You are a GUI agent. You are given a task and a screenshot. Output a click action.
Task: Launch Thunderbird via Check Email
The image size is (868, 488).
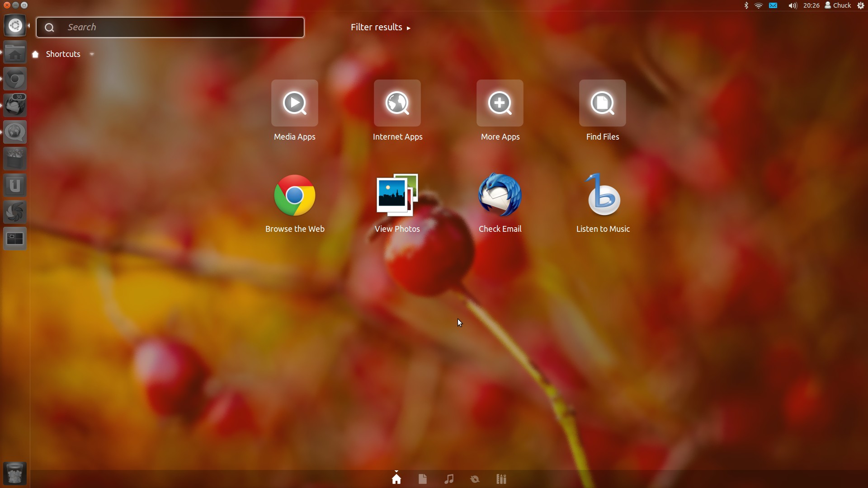(500, 196)
